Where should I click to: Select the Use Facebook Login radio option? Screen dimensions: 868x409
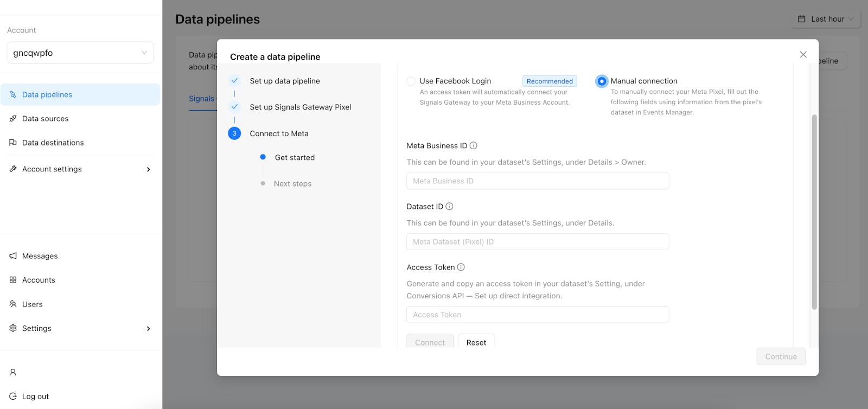click(411, 81)
